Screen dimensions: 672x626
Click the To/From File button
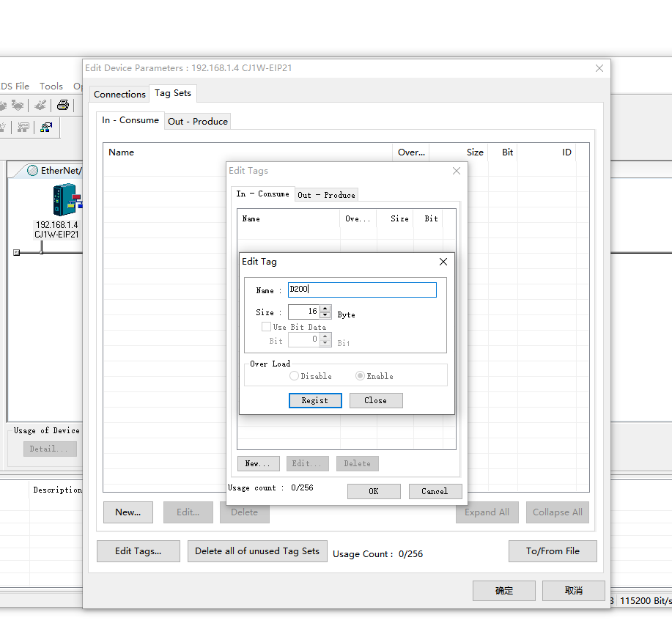(553, 551)
